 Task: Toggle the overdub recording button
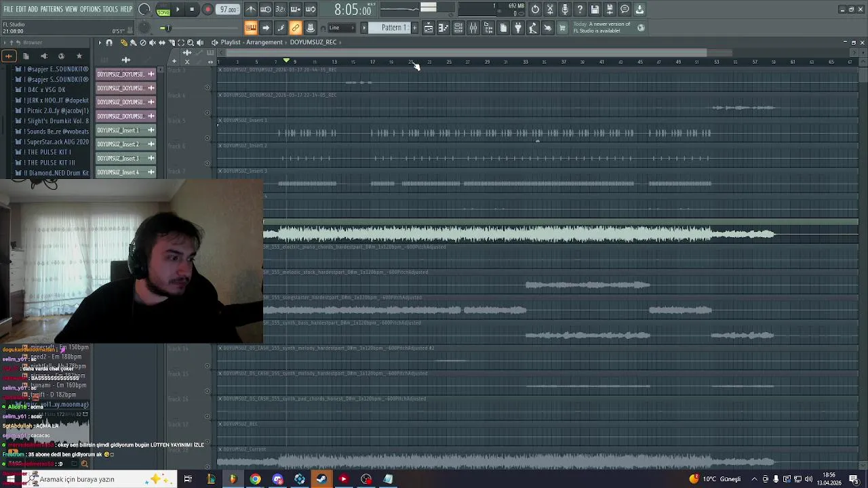click(x=296, y=9)
